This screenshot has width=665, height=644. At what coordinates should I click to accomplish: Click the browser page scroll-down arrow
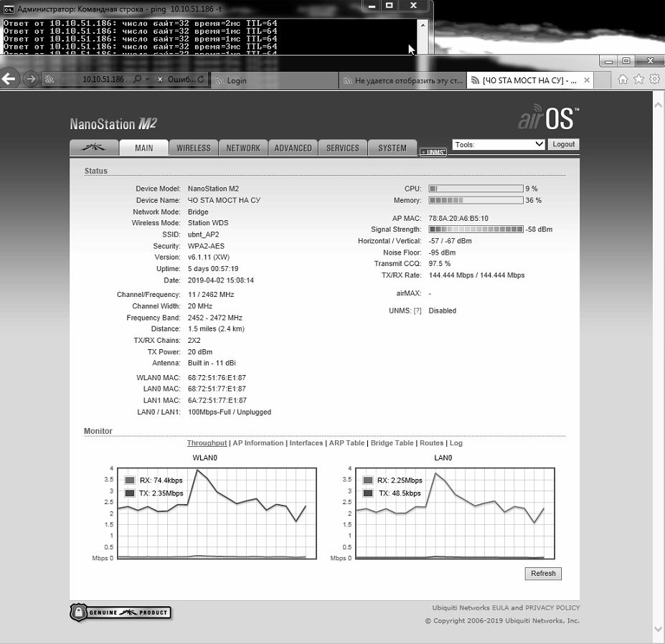[x=658, y=629]
